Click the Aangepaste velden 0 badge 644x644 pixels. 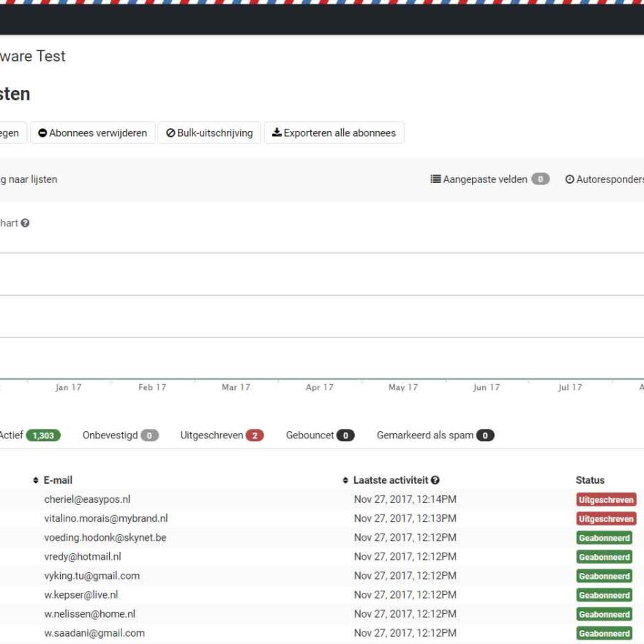click(x=541, y=179)
